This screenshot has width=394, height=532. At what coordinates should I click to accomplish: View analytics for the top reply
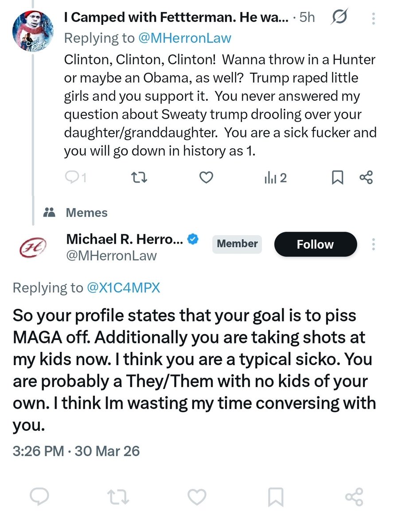coord(275,178)
